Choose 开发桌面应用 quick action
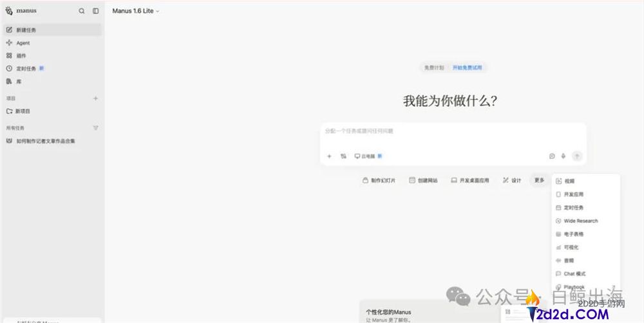Image resolution: width=644 pixels, height=323 pixels. pos(470,181)
